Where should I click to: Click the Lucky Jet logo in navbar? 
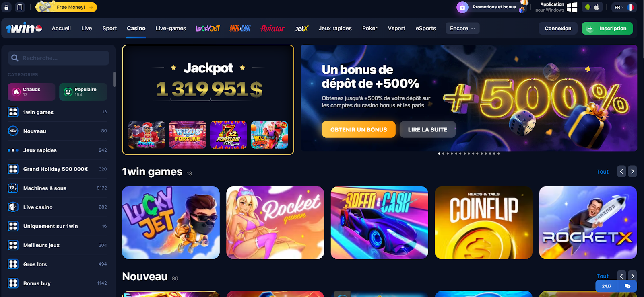point(208,28)
